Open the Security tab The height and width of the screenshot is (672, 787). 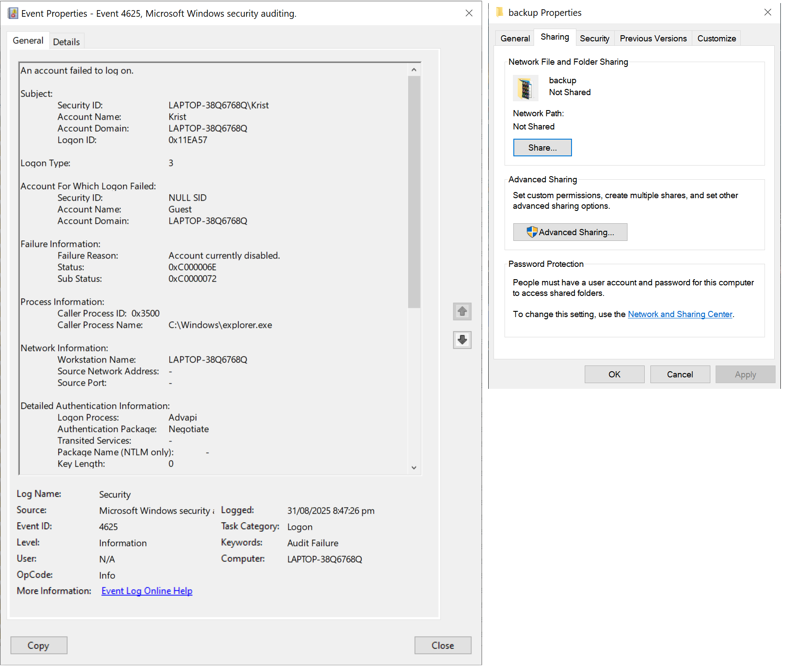[x=594, y=38]
